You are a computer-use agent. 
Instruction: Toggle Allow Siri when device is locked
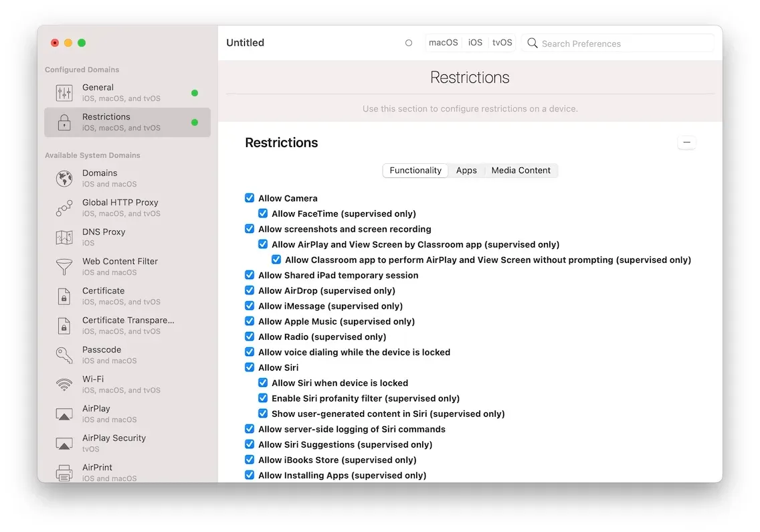coord(263,383)
